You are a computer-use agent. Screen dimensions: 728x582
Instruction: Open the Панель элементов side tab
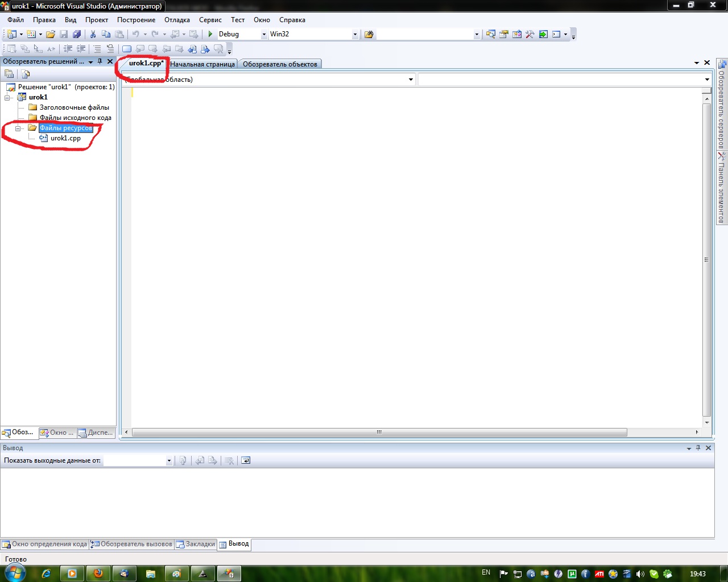point(722,188)
